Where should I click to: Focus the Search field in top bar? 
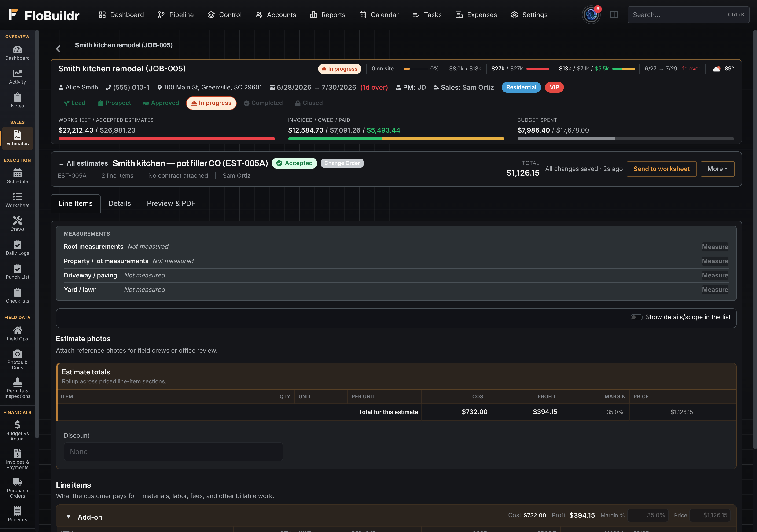(688, 15)
